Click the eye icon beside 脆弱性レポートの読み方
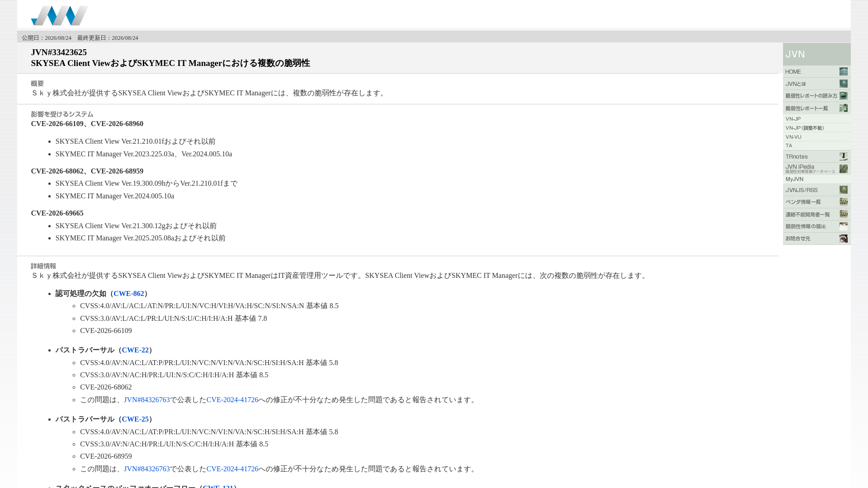Viewport: 868px width, 488px height. pos(844,96)
